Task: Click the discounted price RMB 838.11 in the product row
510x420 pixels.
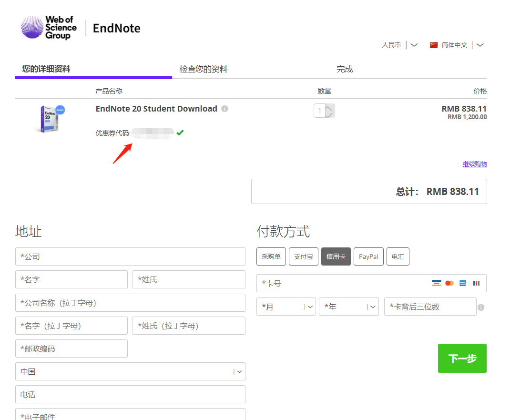Action: pyautogui.click(x=464, y=109)
